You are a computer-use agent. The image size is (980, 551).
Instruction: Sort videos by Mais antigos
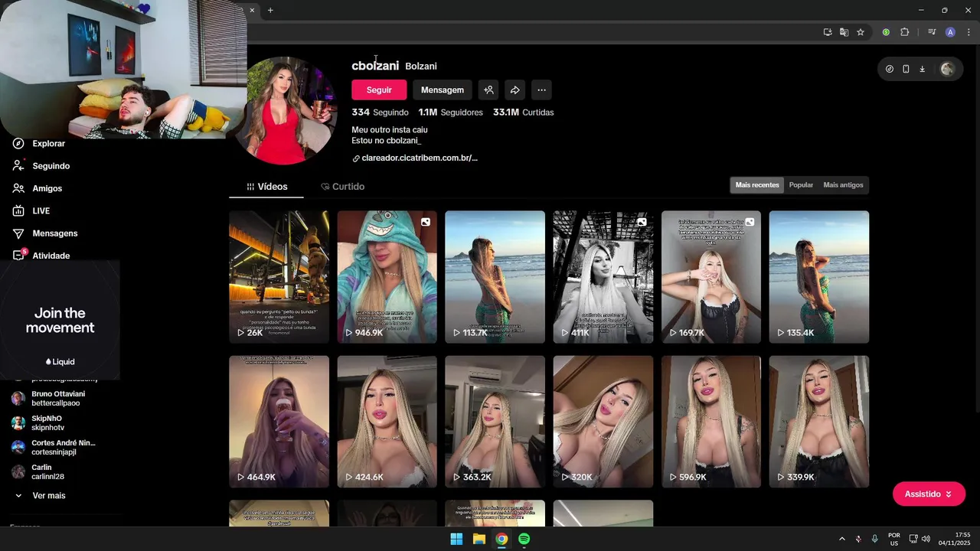tap(843, 185)
